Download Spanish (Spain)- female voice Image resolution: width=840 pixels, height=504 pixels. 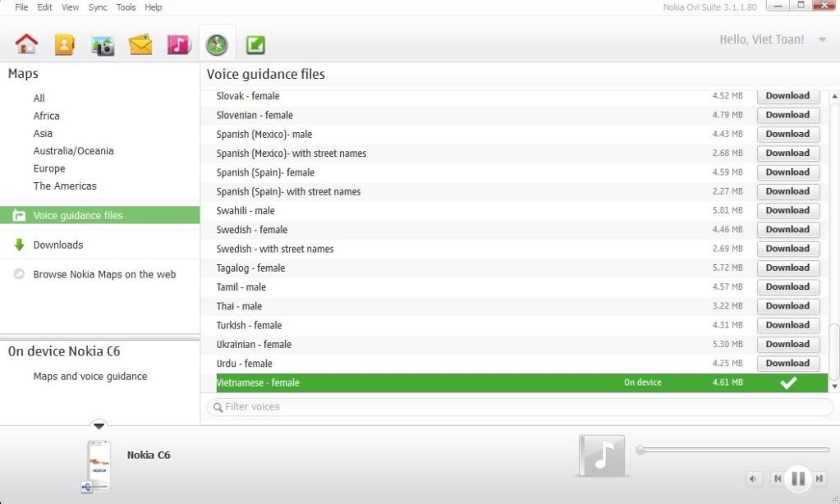[x=788, y=172]
